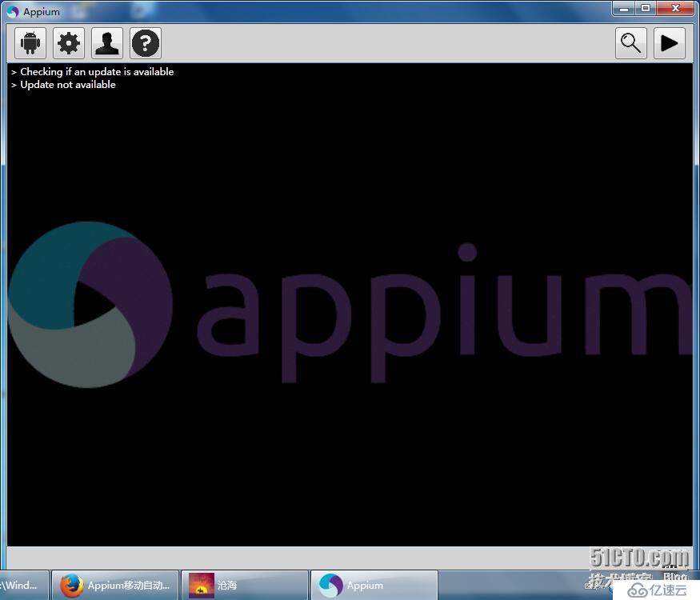Maximize the Appium window

click(x=645, y=9)
